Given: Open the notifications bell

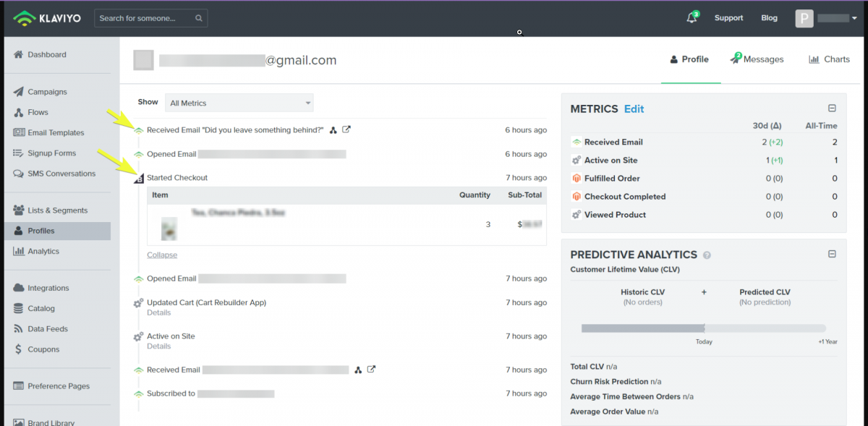Looking at the screenshot, I should tap(692, 18).
